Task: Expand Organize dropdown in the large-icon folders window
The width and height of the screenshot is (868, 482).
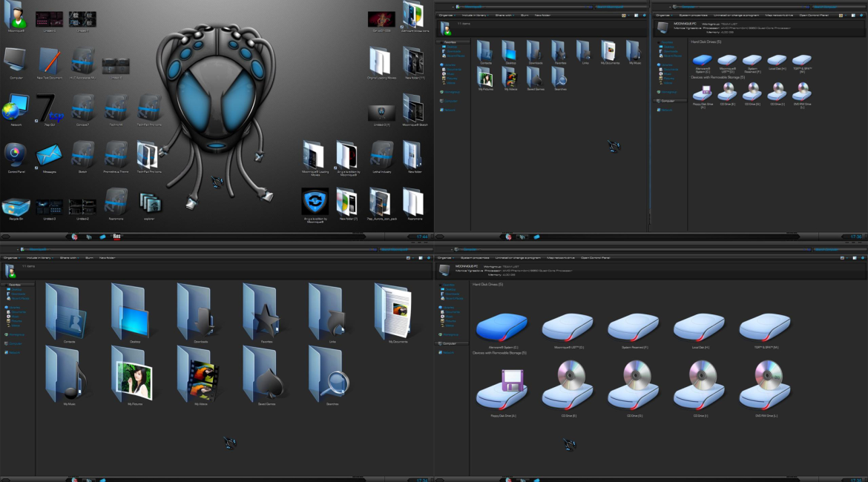Action: (x=11, y=257)
